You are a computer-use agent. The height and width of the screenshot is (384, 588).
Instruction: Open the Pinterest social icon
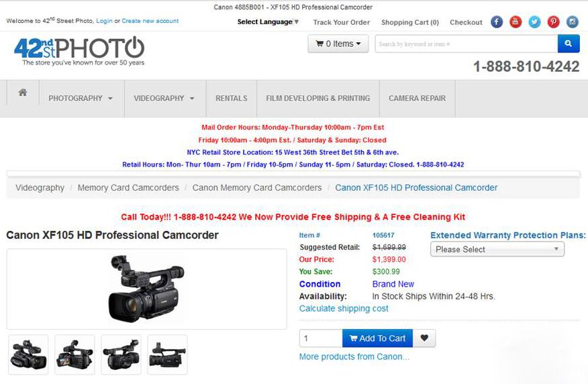tap(553, 22)
